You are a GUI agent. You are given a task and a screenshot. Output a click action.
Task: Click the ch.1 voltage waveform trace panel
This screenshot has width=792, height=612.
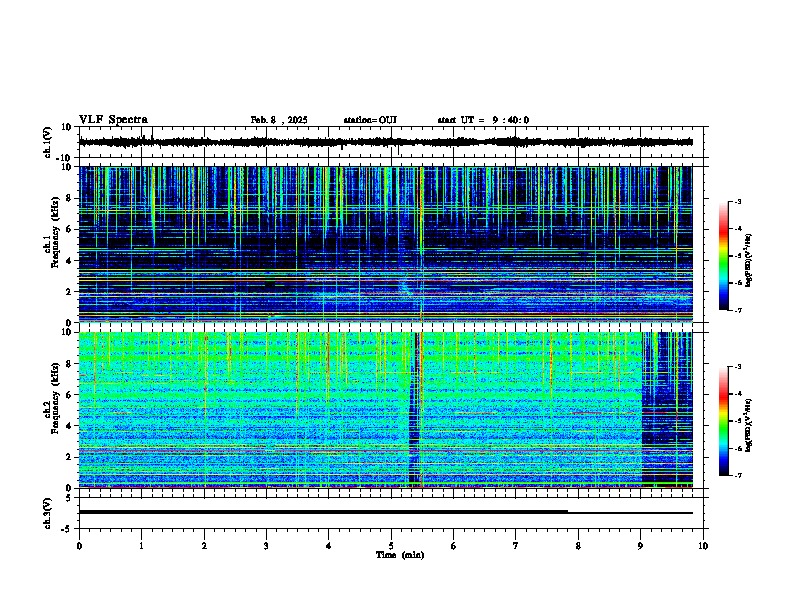pos(393,142)
